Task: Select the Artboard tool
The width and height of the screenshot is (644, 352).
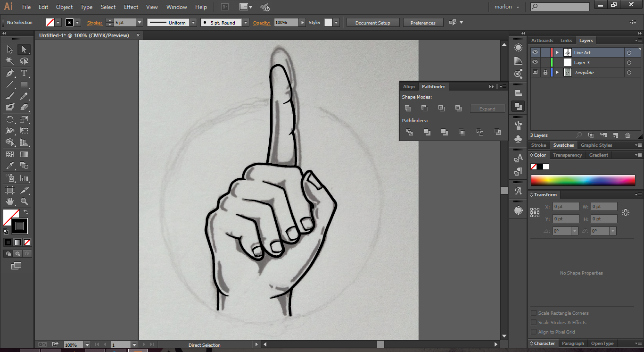Action: coord(10,190)
